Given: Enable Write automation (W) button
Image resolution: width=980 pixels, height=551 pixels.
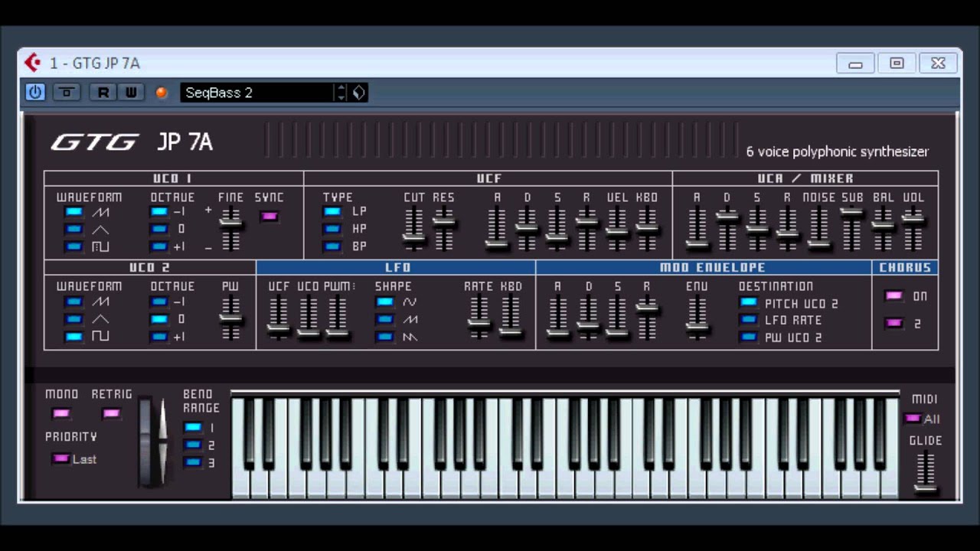Looking at the screenshot, I should pyautogui.click(x=131, y=93).
